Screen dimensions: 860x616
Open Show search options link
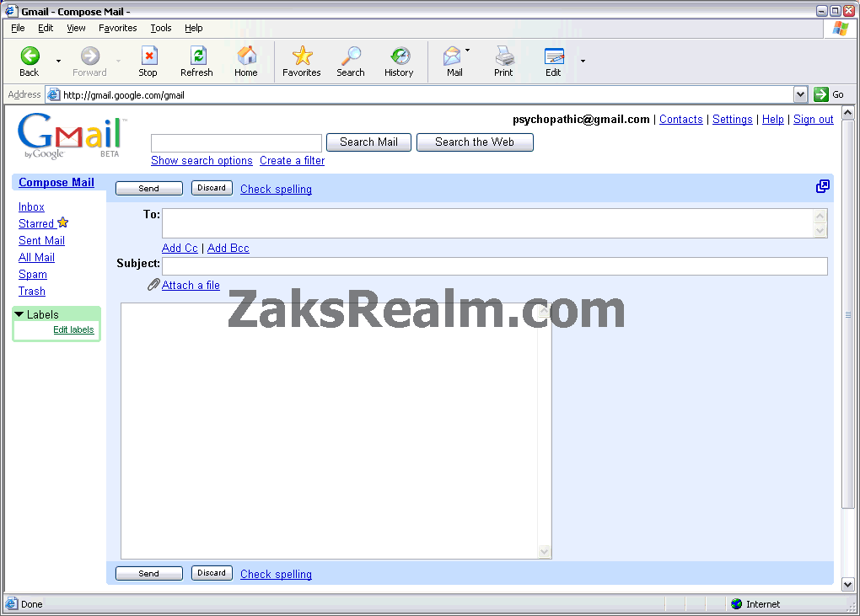point(202,161)
